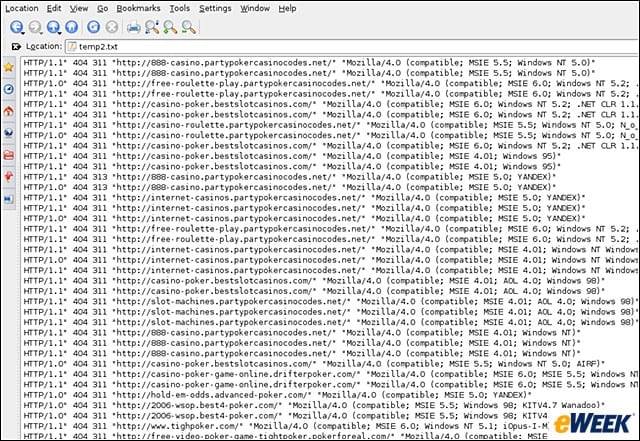Open the Location menu
The height and width of the screenshot is (441, 640).
click(x=22, y=8)
